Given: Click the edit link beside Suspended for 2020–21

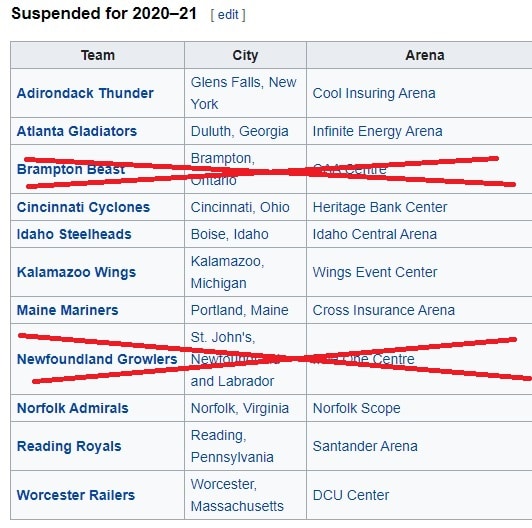Looking at the screenshot, I should pyautogui.click(x=228, y=15).
